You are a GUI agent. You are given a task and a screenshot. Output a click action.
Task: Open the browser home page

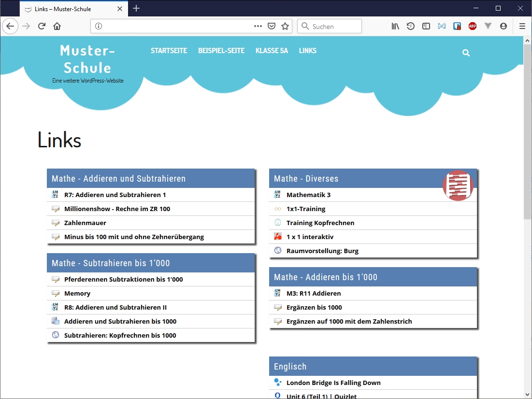(x=57, y=26)
